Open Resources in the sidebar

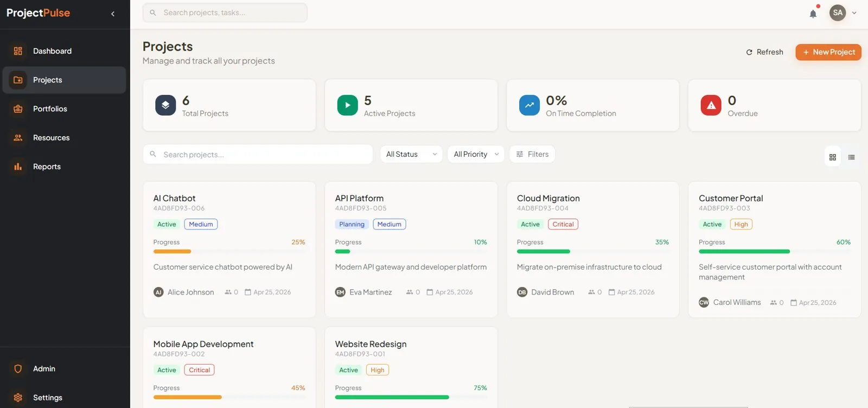[64, 138]
